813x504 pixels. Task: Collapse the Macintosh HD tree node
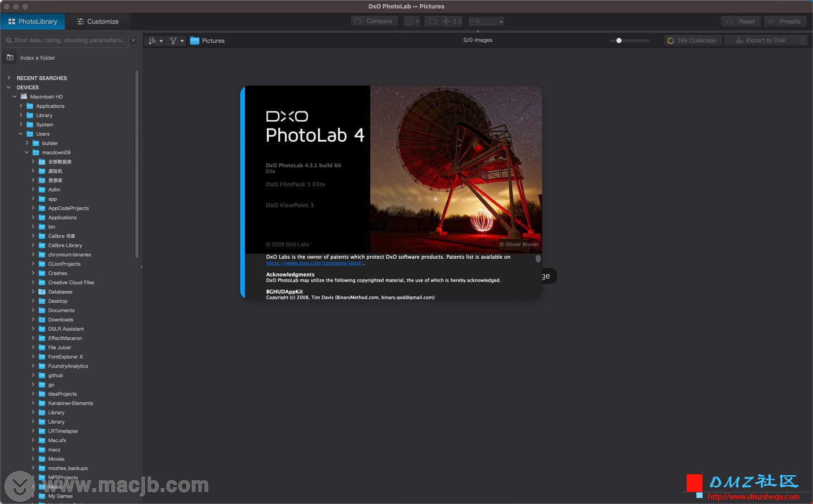coord(15,97)
